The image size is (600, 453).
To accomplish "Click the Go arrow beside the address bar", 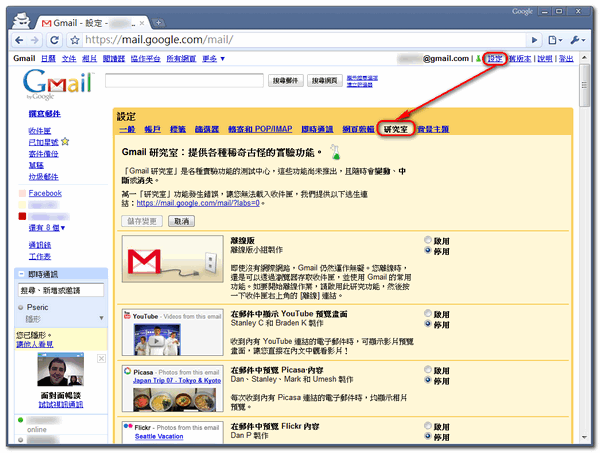I will pos(535,40).
